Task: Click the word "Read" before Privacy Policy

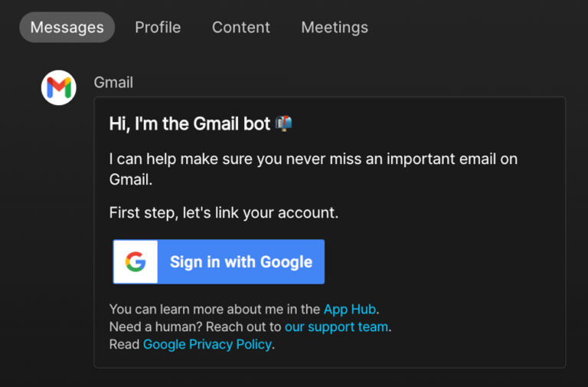Action: (124, 345)
